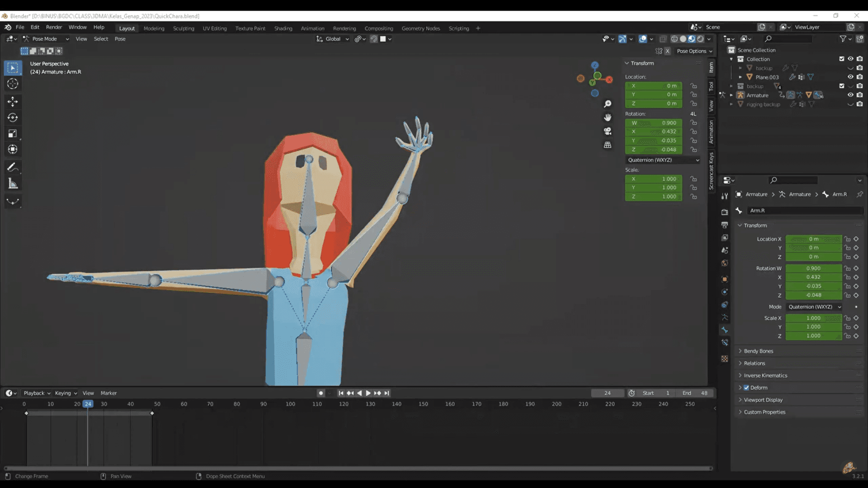Switch to the Shading workspace tab
Viewport: 868px width, 488px height.
[283, 28]
